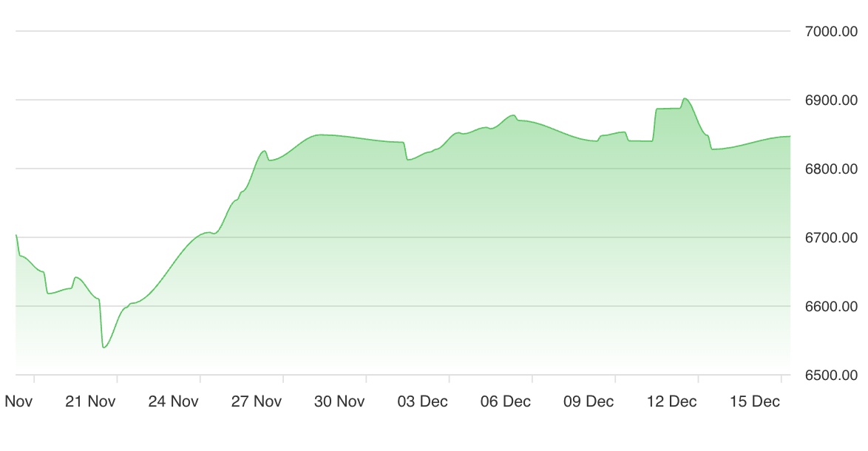Select the 12 Dec date marker
This screenshot has height=451, width=868.
tap(671, 401)
